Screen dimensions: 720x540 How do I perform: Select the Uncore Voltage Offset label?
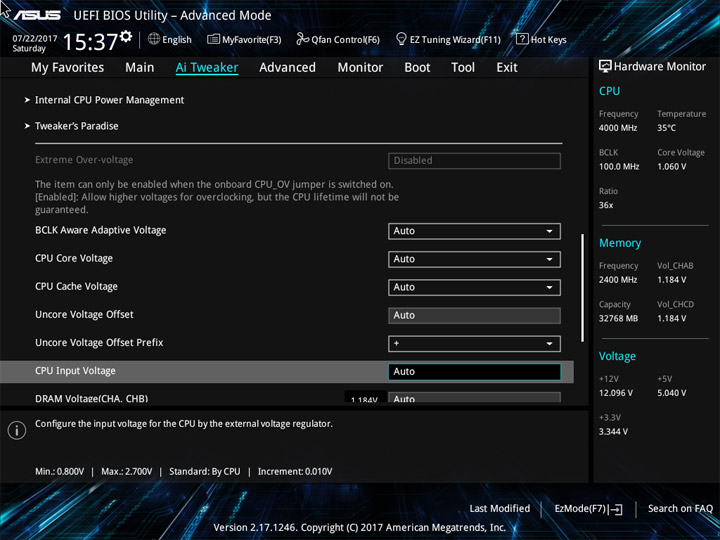click(84, 315)
